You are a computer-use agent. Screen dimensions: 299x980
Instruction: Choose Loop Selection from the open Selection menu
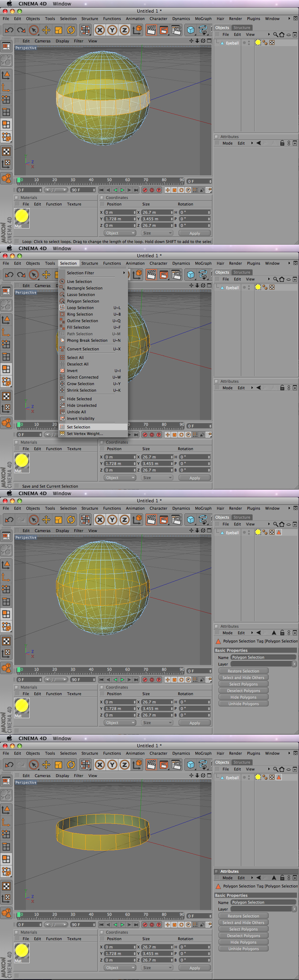click(80, 308)
